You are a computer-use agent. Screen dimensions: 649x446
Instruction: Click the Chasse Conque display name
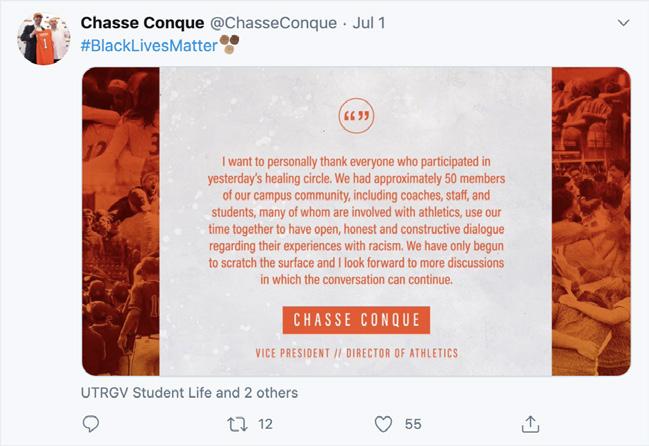coord(142,23)
